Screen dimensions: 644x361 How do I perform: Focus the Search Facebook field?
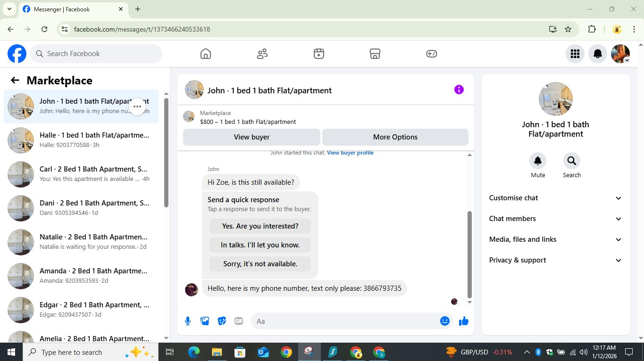tap(97, 54)
